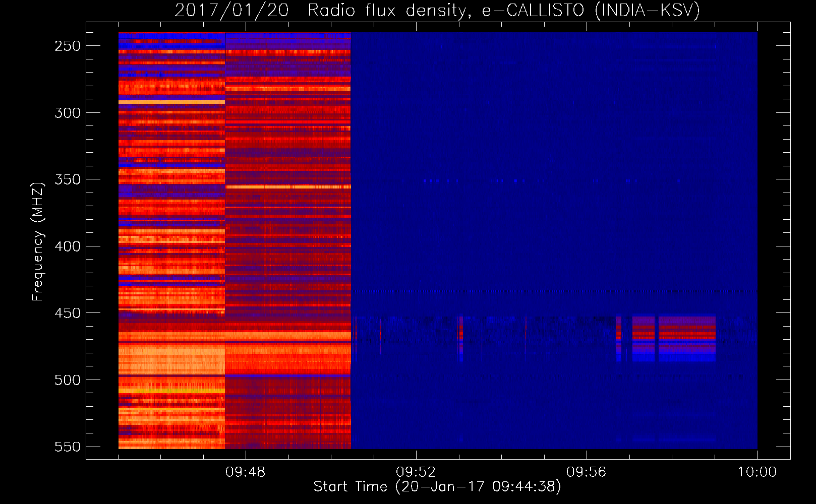This screenshot has height=504, width=816.
Task: Click the 450 frequency tick label
Action: coord(68,313)
